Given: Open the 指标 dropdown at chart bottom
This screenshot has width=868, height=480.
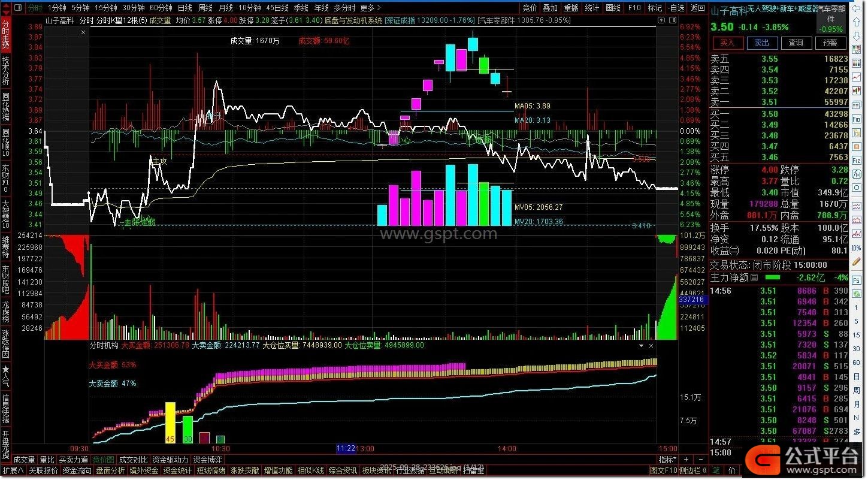Looking at the screenshot, I should point(667,460).
